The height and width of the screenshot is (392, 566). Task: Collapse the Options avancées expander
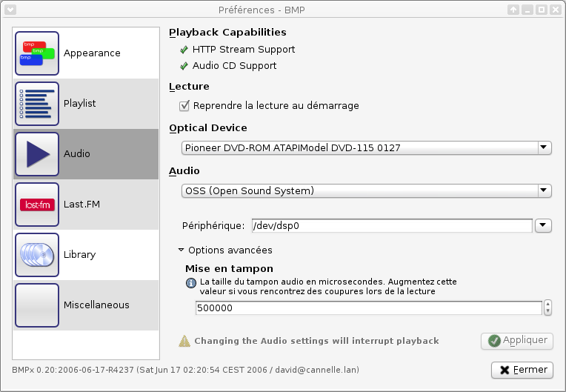tap(181, 250)
